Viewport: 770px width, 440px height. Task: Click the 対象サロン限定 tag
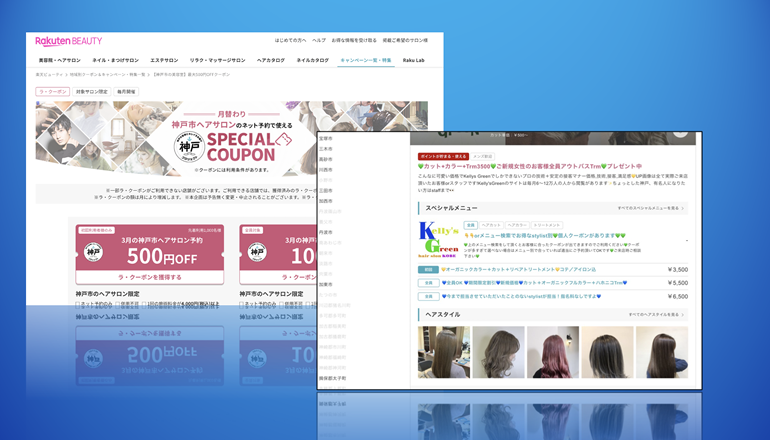click(92, 91)
